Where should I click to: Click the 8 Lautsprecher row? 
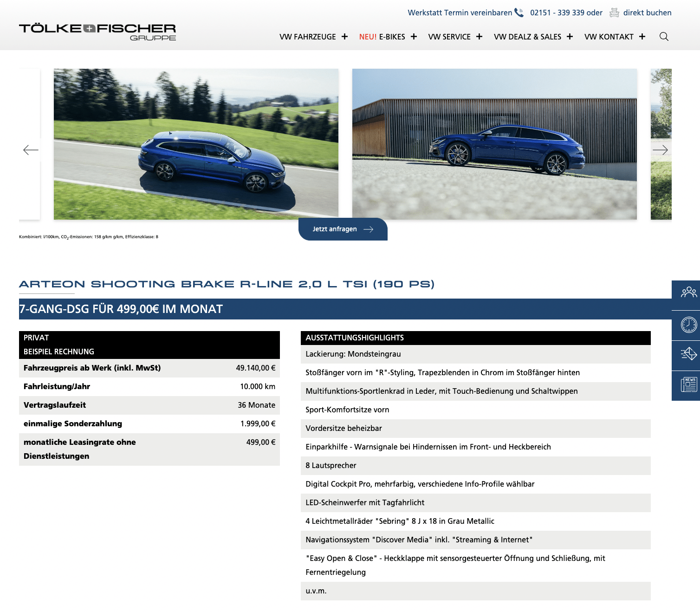coord(476,466)
